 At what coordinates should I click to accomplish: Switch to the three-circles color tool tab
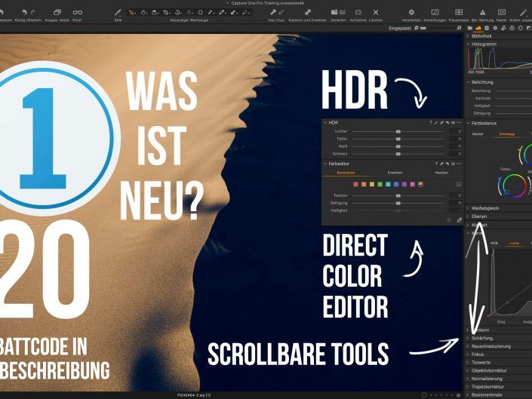[x=512, y=28]
